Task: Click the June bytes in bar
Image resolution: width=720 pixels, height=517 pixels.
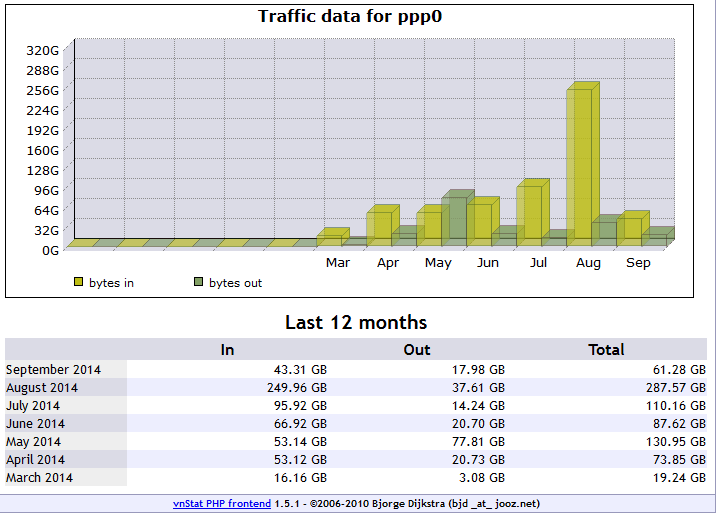Action: pyautogui.click(x=479, y=221)
